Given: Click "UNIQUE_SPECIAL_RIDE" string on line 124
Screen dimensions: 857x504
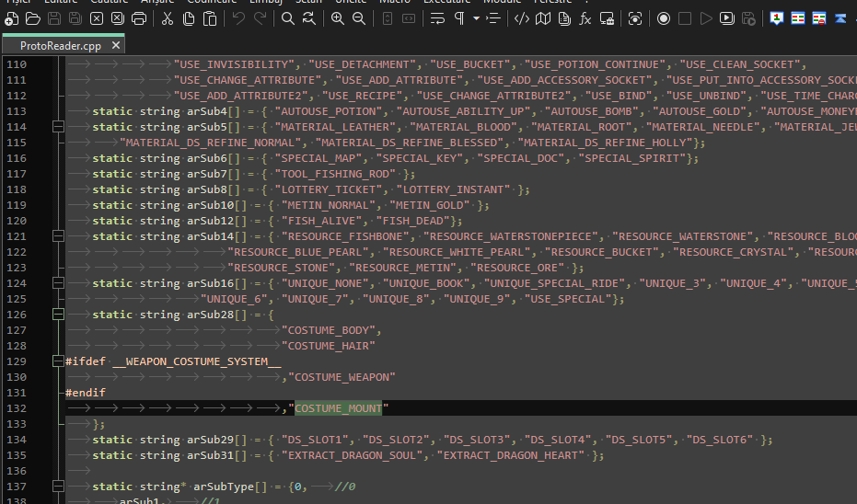Looking at the screenshot, I should coord(554,283).
